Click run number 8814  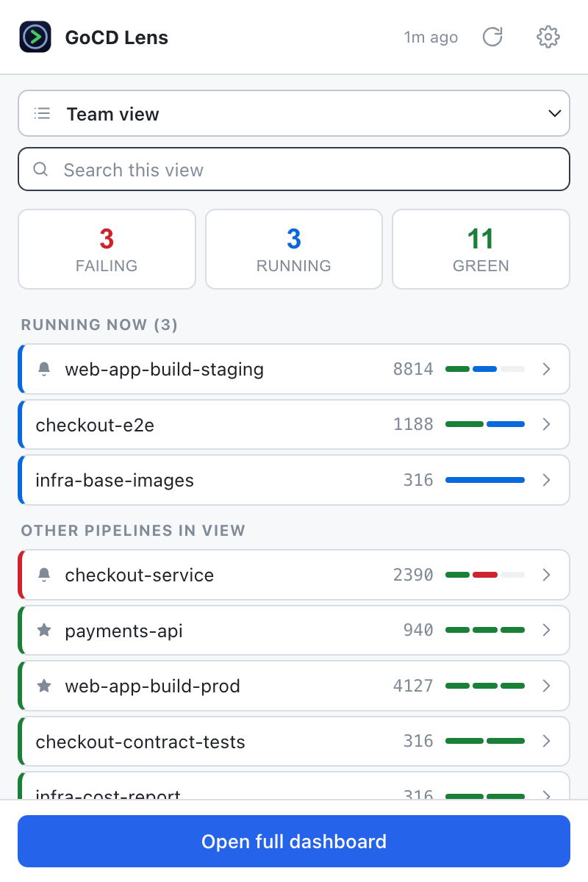pyautogui.click(x=413, y=369)
